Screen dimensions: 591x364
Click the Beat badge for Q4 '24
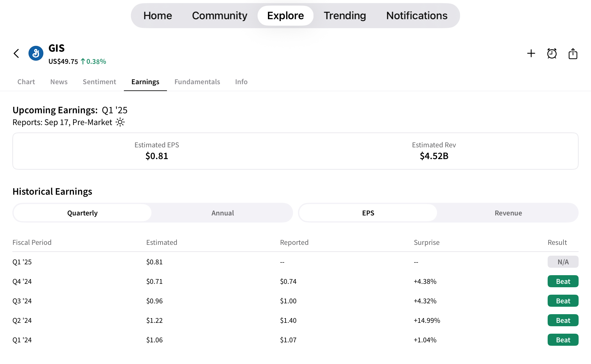coord(563,281)
